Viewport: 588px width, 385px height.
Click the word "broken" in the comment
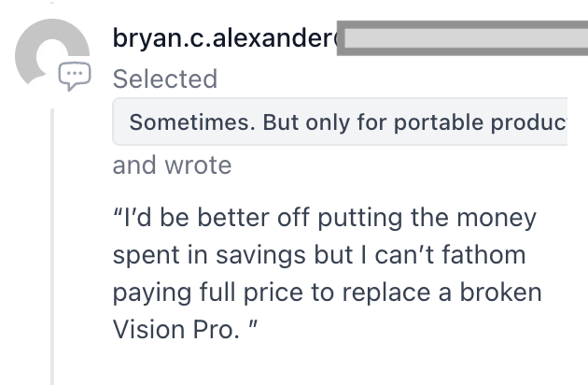(500, 292)
